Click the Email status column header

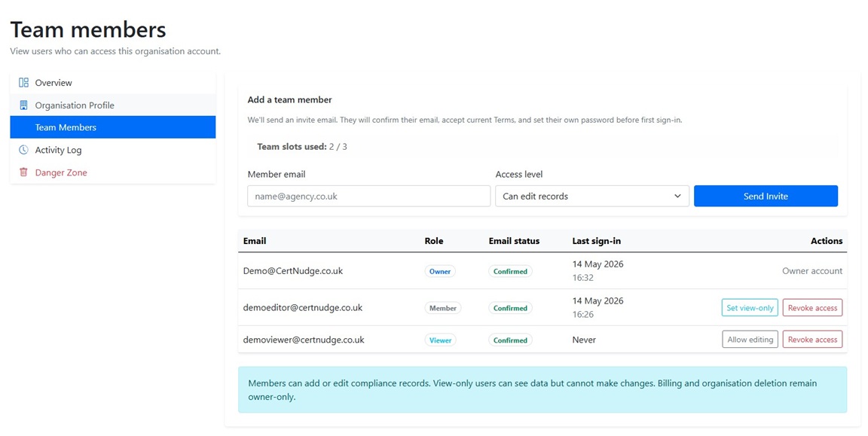[x=515, y=241]
